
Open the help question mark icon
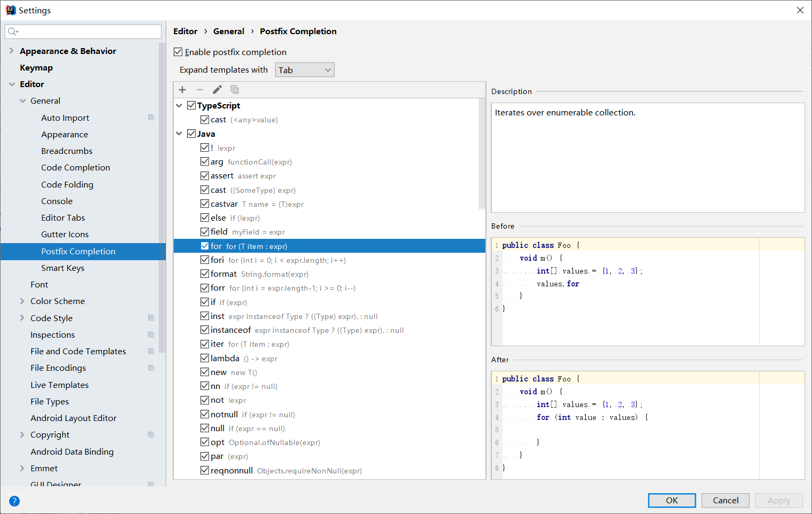14,501
